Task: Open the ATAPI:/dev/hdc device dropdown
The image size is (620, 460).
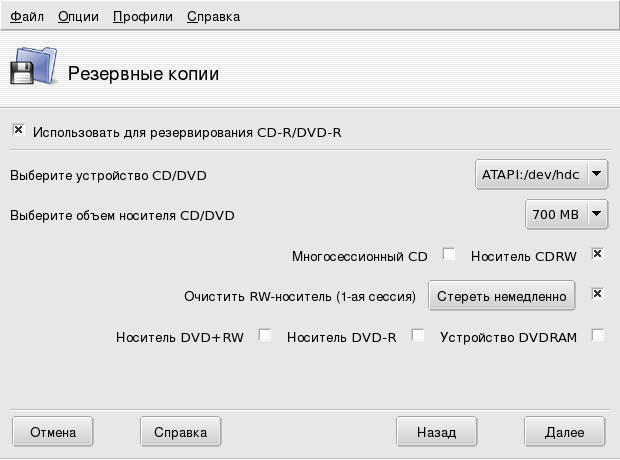Action: point(541,175)
